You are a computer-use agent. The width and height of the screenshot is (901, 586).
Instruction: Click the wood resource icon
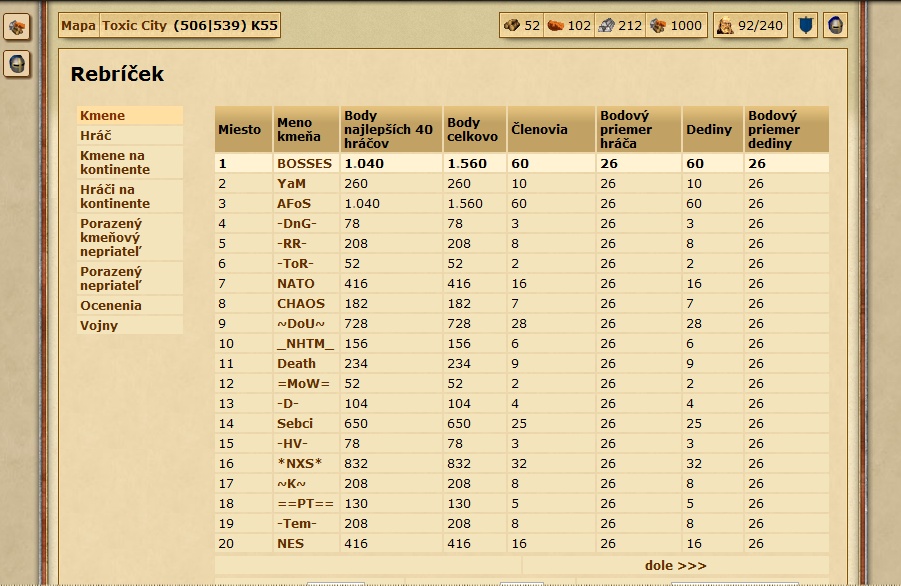[512, 26]
